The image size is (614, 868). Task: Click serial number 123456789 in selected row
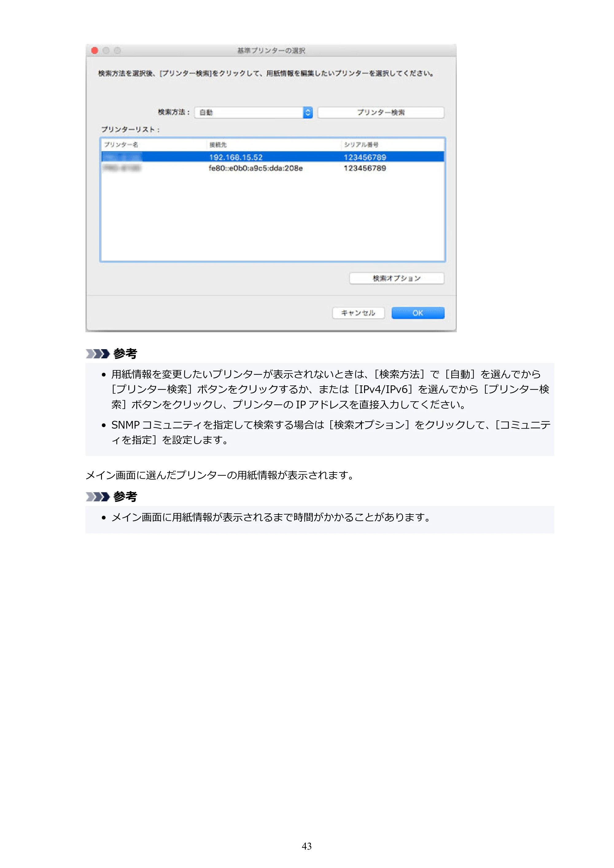click(x=365, y=157)
